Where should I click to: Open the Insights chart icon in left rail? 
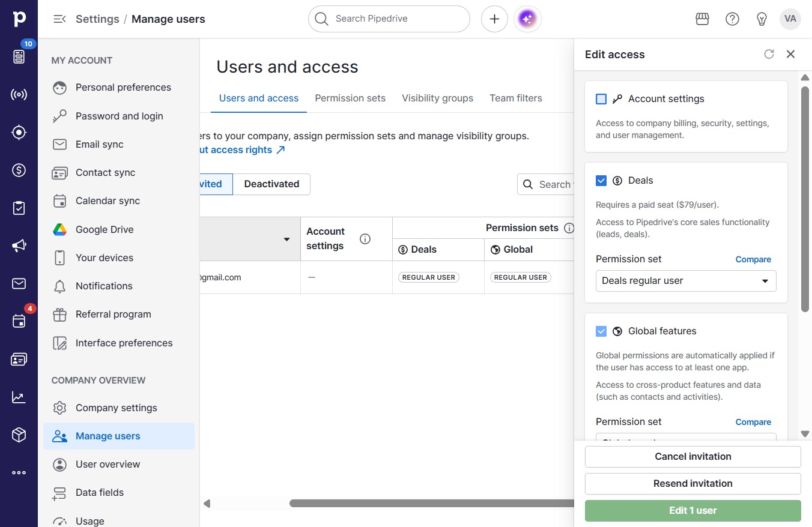click(19, 397)
